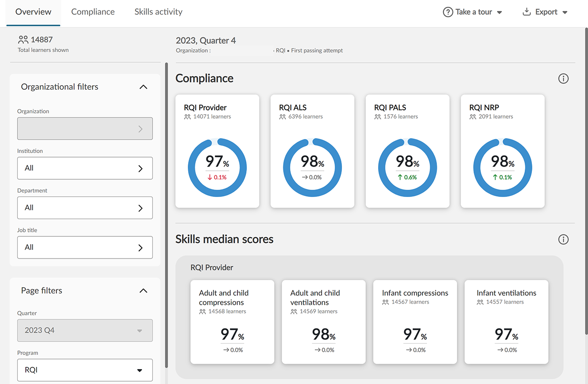Click the Compliance section info icon

tap(563, 79)
